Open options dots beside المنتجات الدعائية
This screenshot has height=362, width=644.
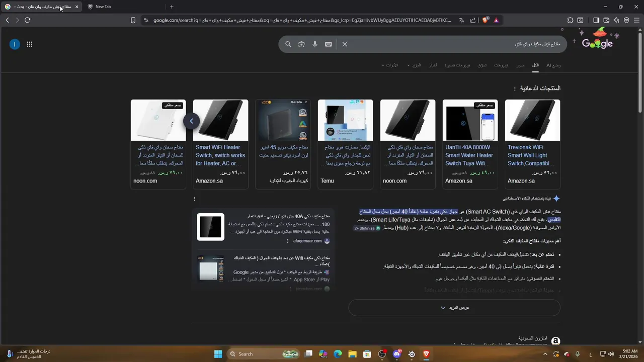point(515,88)
